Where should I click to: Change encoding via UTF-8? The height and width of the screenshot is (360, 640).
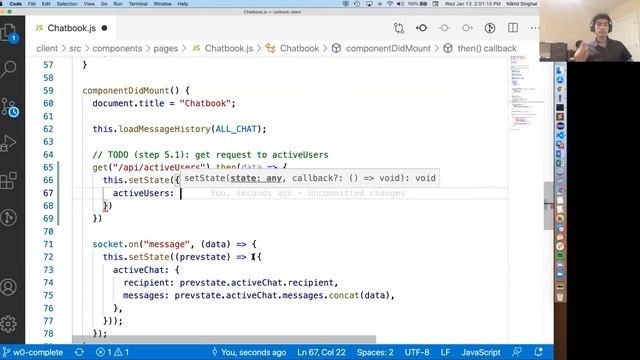coord(417,352)
